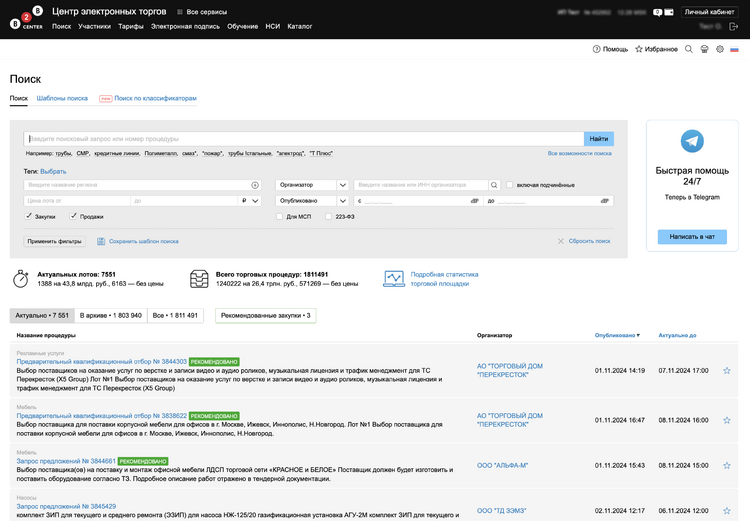The height and width of the screenshot is (521, 750).
Task: Open the calendar icon of the 'до' date
Action: point(605,201)
